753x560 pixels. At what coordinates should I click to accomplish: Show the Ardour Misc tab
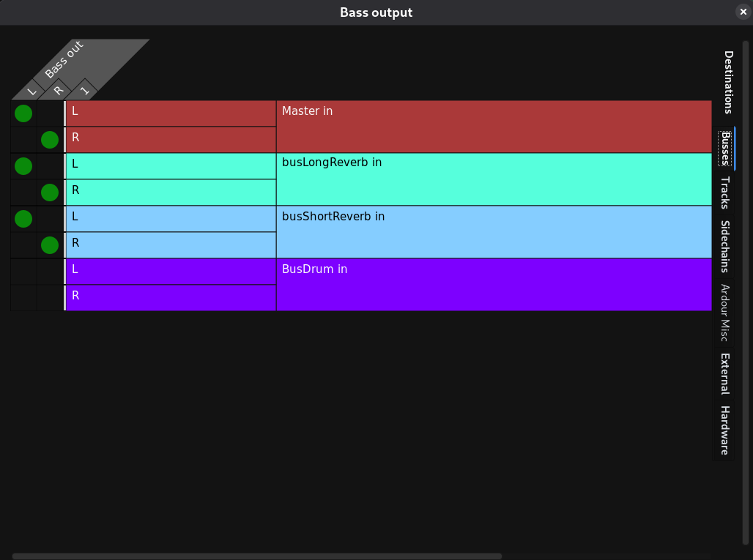pos(724,313)
